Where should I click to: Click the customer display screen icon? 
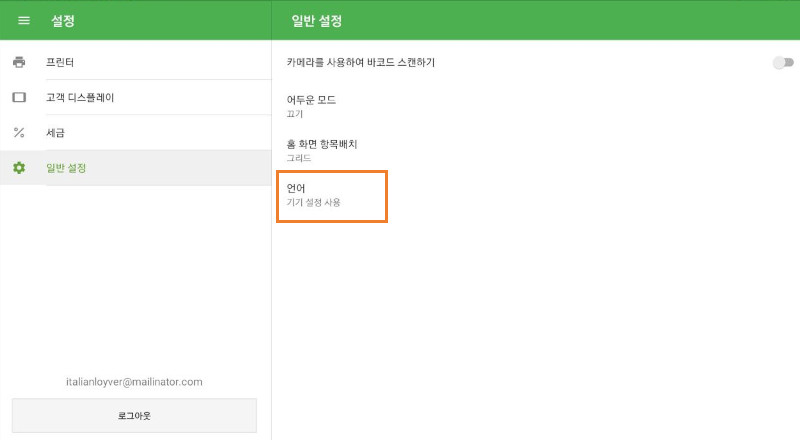tap(19, 97)
